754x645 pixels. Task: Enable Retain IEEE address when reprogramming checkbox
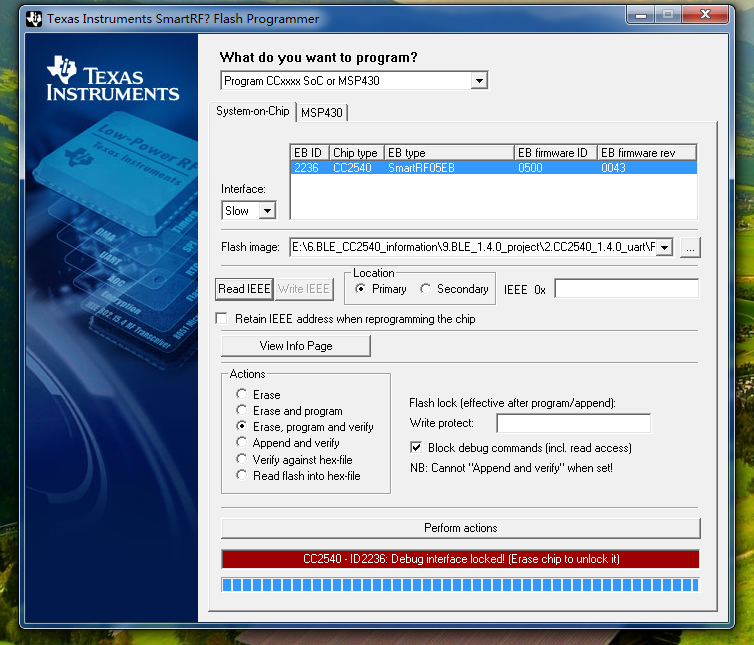[222, 318]
